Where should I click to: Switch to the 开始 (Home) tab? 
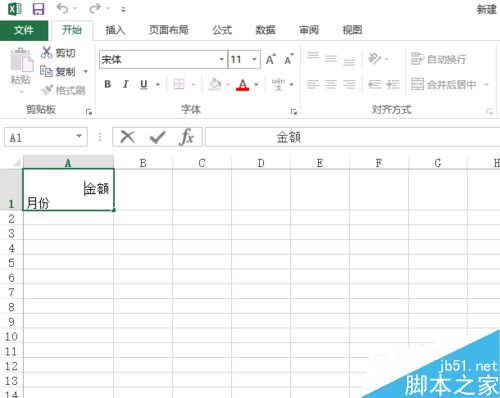72,30
